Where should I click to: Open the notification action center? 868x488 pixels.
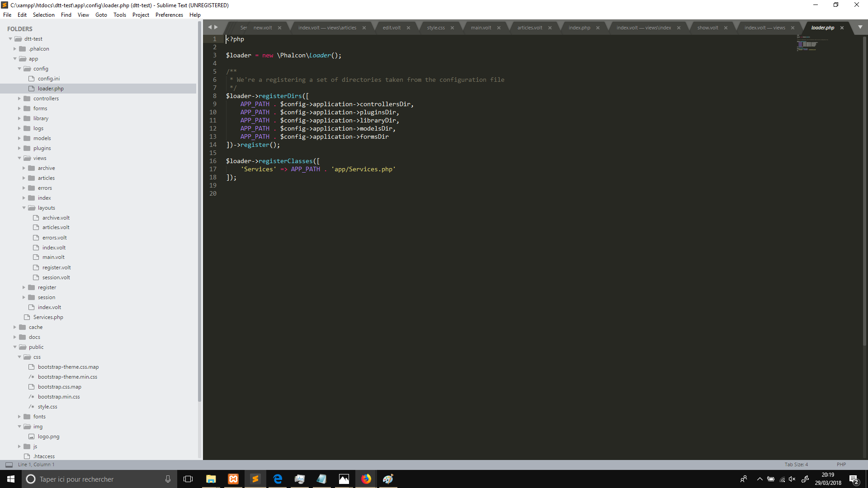click(x=854, y=479)
